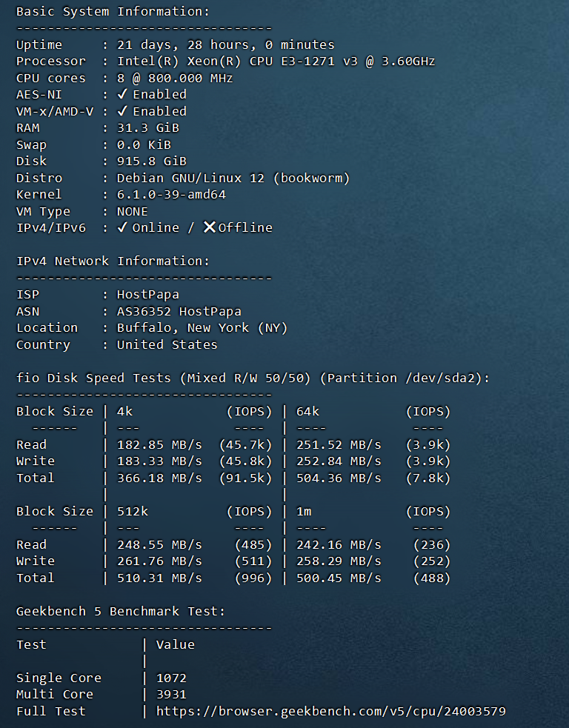Select the RAM value 31.3 GiB
569x728 pixels.
pos(148,127)
